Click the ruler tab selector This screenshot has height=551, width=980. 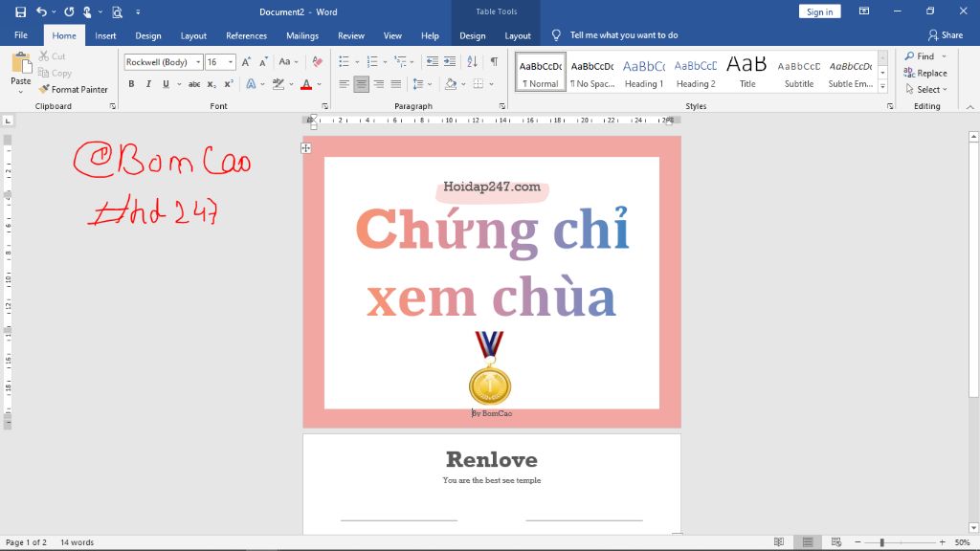click(x=8, y=121)
